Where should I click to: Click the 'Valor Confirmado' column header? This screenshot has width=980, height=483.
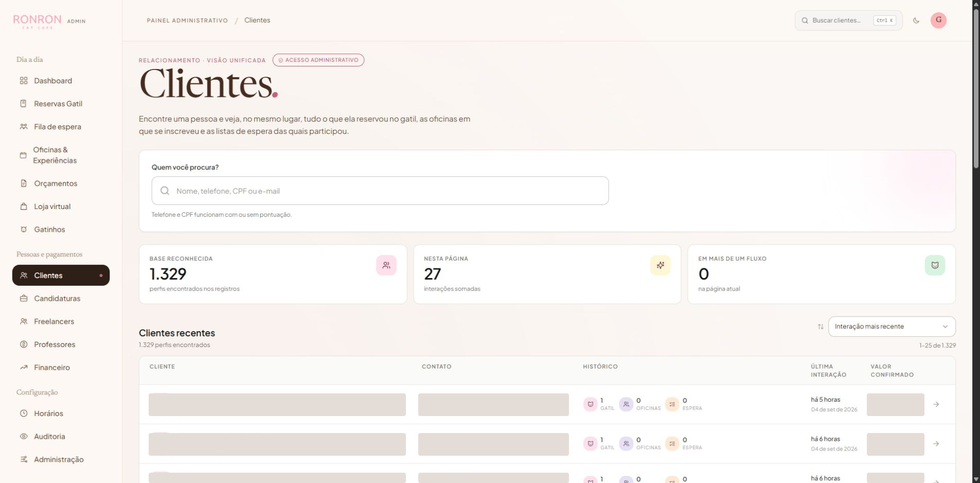[892, 371]
